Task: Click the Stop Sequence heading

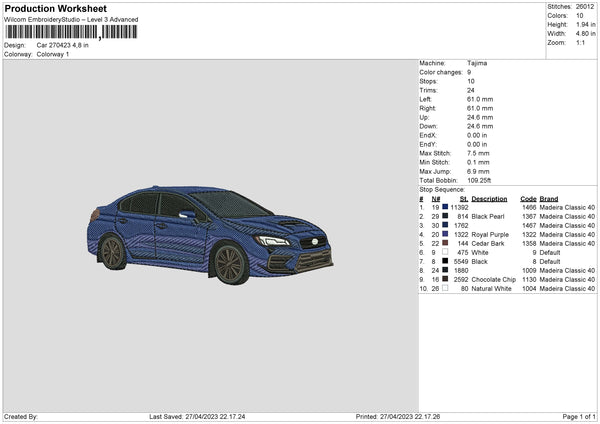Action: (x=441, y=188)
